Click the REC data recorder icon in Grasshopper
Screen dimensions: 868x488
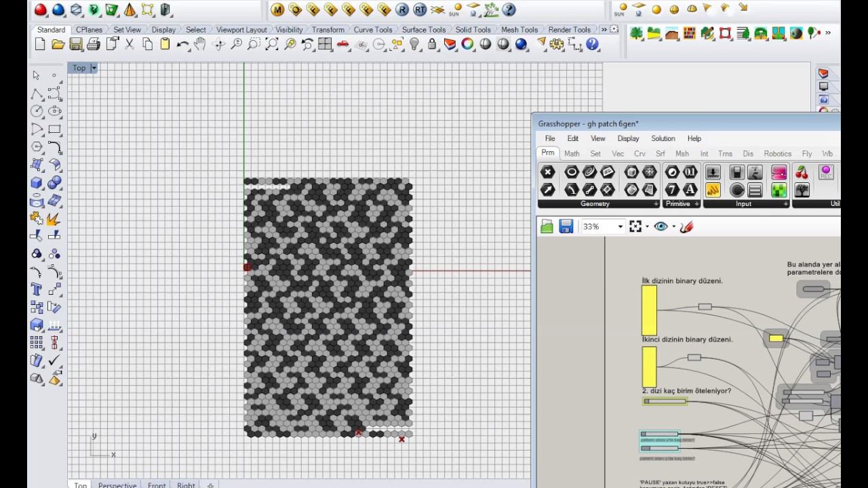(825, 172)
